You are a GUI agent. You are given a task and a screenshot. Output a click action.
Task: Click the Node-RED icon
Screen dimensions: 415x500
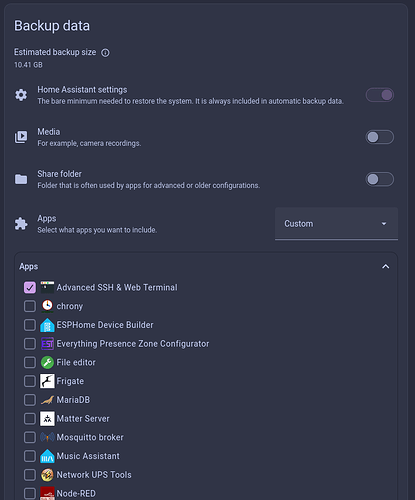(47, 493)
